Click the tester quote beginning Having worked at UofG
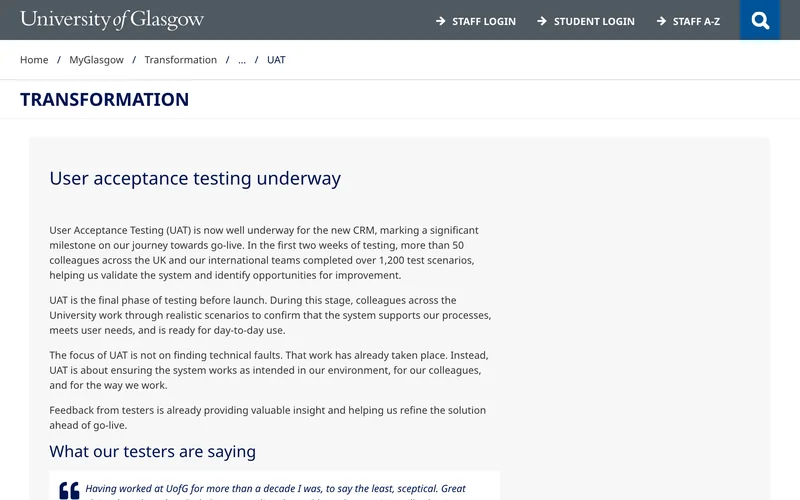800x500 pixels. (x=276, y=491)
